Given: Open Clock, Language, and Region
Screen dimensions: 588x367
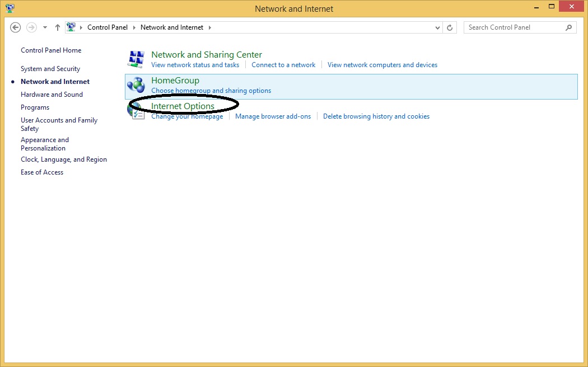Looking at the screenshot, I should [x=64, y=159].
